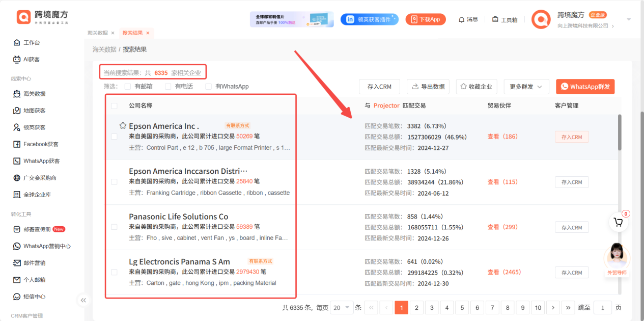Open 短信中心 message icon
The height and width of the screenshot is (321, 644).
coord(17,297)
